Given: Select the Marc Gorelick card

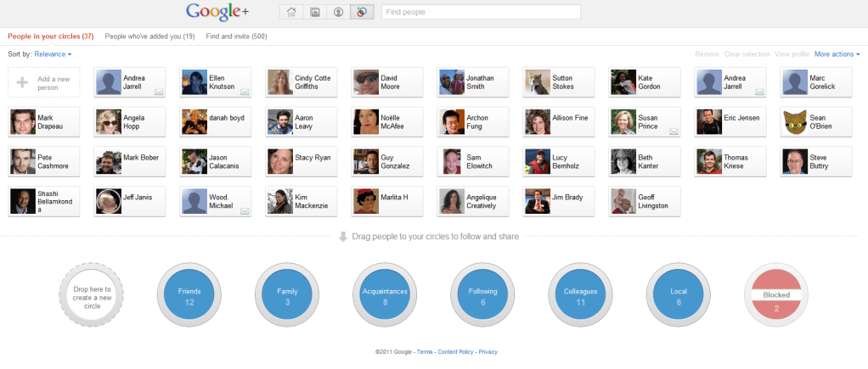Looking at the screenshot, I should pyautogui.click(x=816, y=82).
